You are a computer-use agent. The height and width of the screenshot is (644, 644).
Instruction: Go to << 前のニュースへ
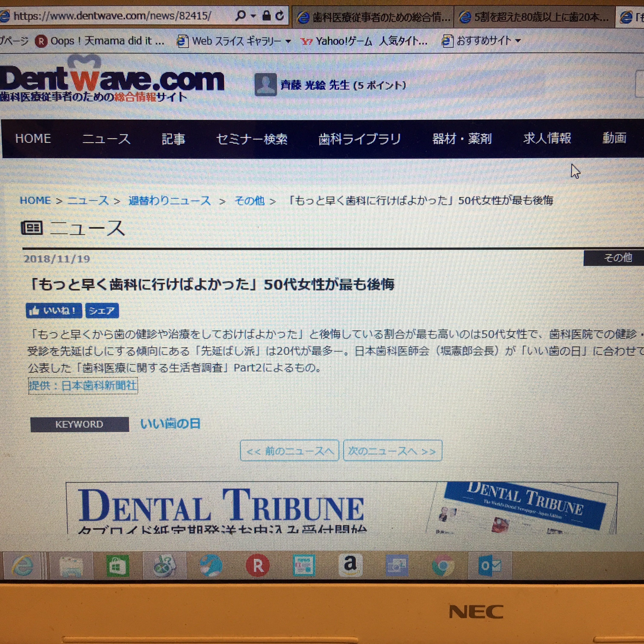(x=289, y=451)
